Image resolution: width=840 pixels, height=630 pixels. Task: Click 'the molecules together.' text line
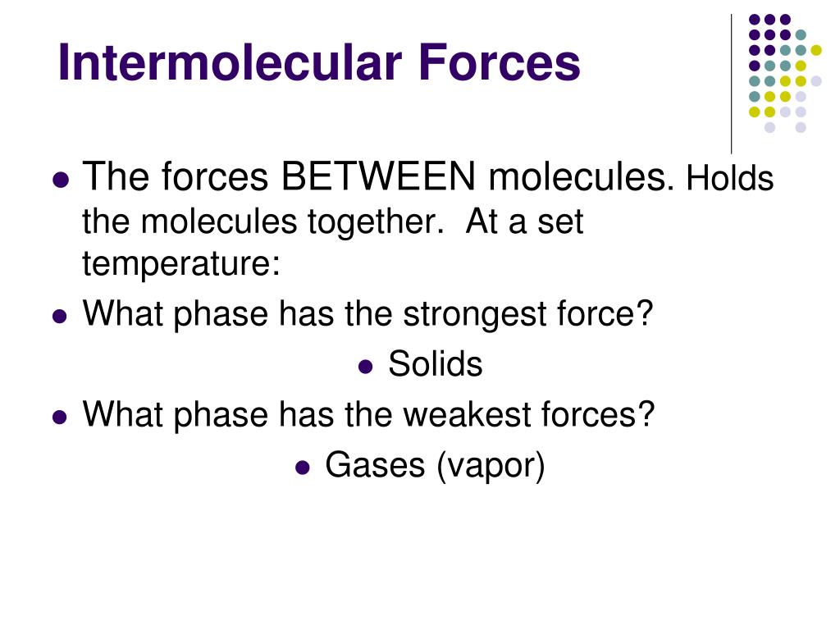coord(263,221)
